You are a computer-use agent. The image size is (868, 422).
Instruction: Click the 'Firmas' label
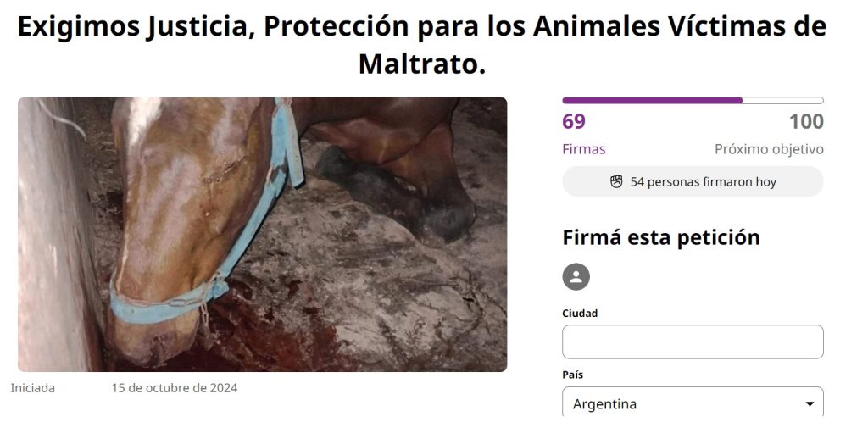(583, 149)
